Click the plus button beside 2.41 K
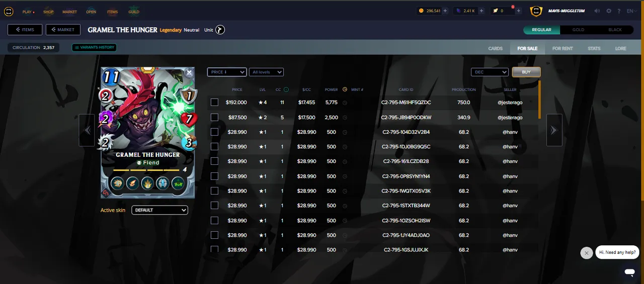Viewport: 644px width, 284px height. [481, 11]
